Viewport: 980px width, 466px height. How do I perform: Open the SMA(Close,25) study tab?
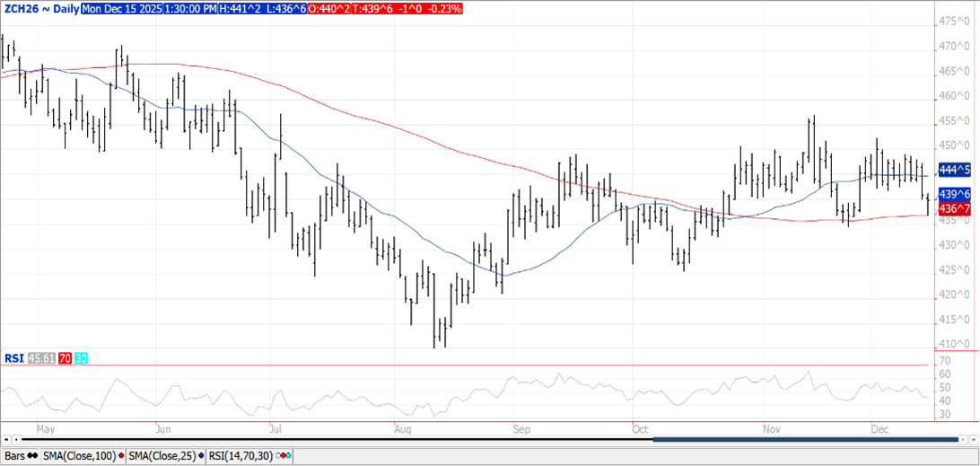click(163, 456)
